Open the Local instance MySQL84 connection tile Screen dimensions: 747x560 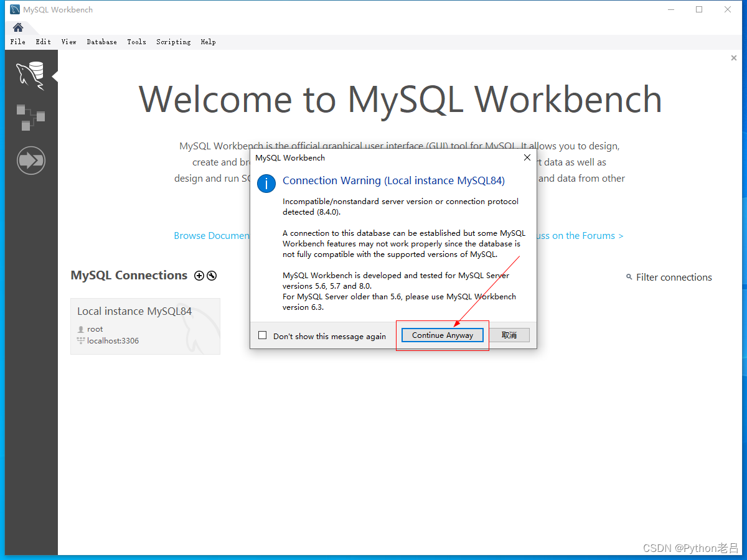145,326
